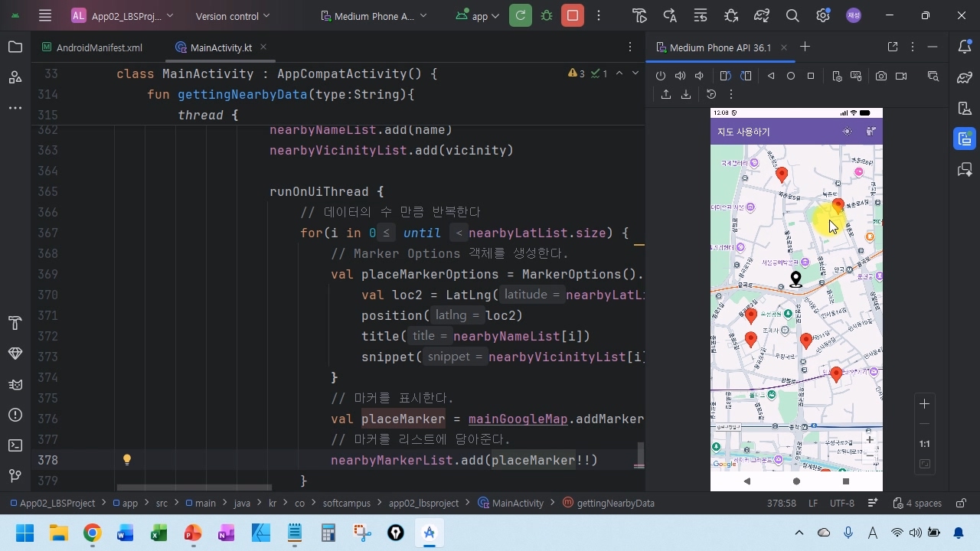The height and width of the screenshot is (551, 980).
Task: Toggle the emulator power button
Action: pos(661,76)
